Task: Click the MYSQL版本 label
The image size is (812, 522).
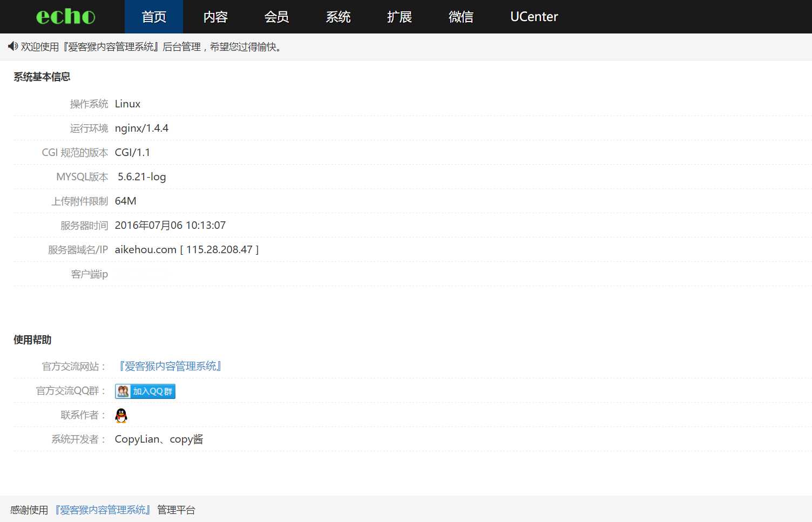Action: pos(82,177)
